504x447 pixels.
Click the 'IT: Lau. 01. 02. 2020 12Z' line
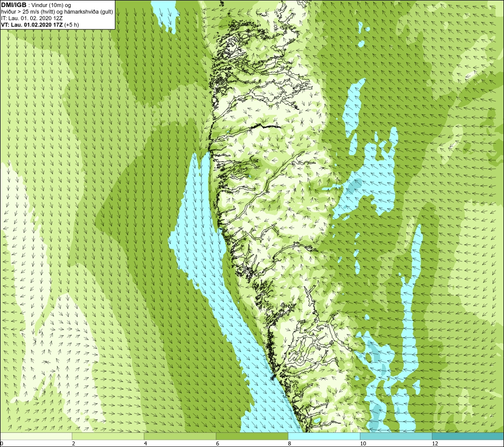coord(32,18)
